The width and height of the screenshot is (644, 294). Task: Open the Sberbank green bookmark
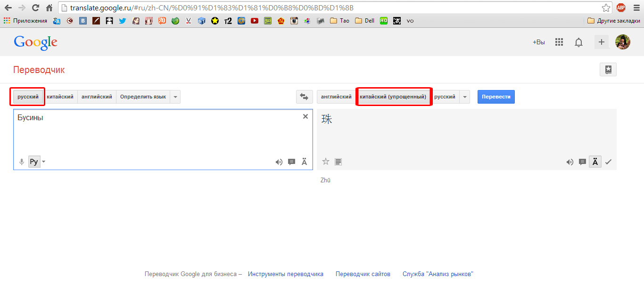coord(175,21)
